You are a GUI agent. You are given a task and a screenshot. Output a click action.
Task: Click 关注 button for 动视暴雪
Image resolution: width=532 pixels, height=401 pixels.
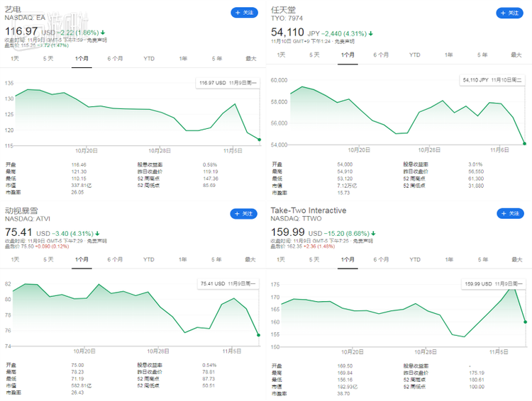coord(244,214)
